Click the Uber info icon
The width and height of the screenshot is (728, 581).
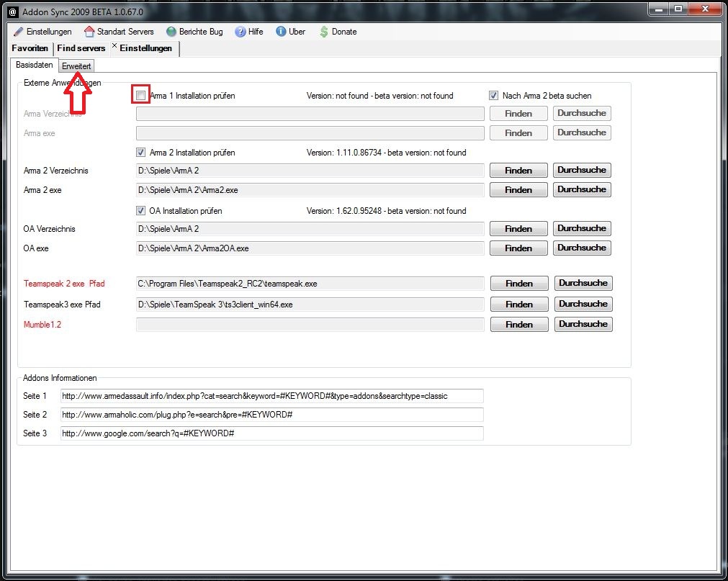click(281, 32)
